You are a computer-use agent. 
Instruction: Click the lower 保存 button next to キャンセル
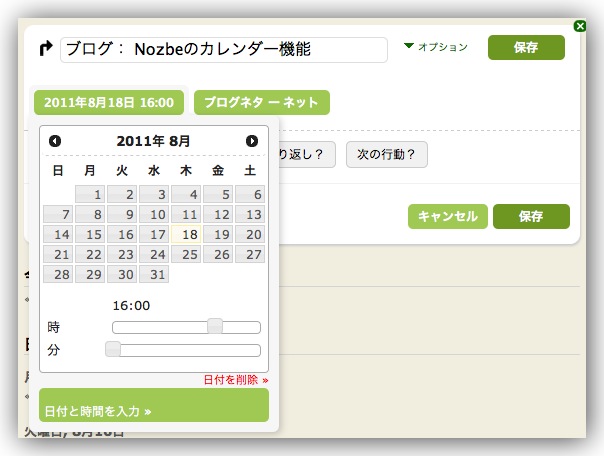pyautogui.click(x=531, y=216)
